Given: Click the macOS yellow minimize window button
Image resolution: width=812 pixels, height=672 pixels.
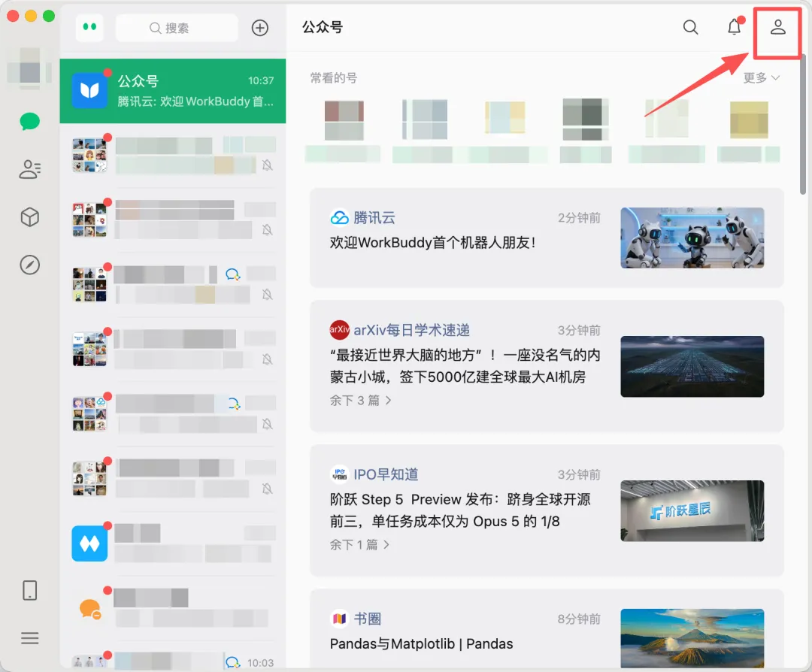Looking at the screenshot, I should [x=31, y=16].
